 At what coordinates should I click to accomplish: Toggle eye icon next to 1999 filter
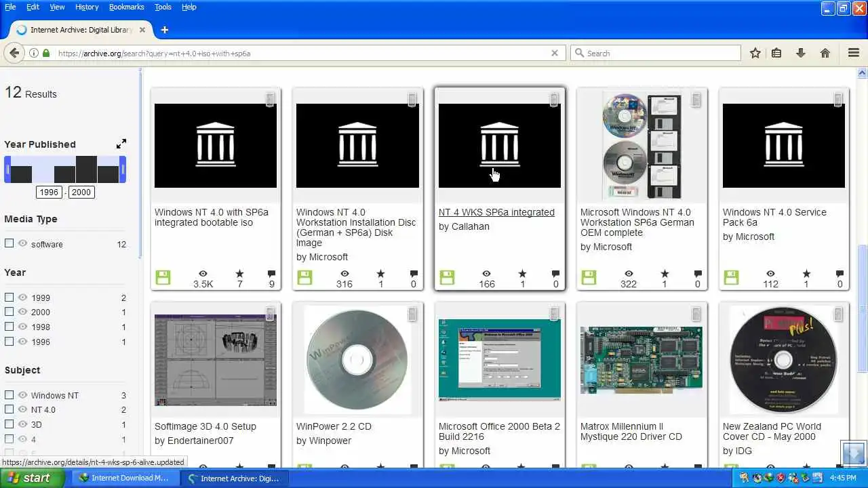pos(23,297)
